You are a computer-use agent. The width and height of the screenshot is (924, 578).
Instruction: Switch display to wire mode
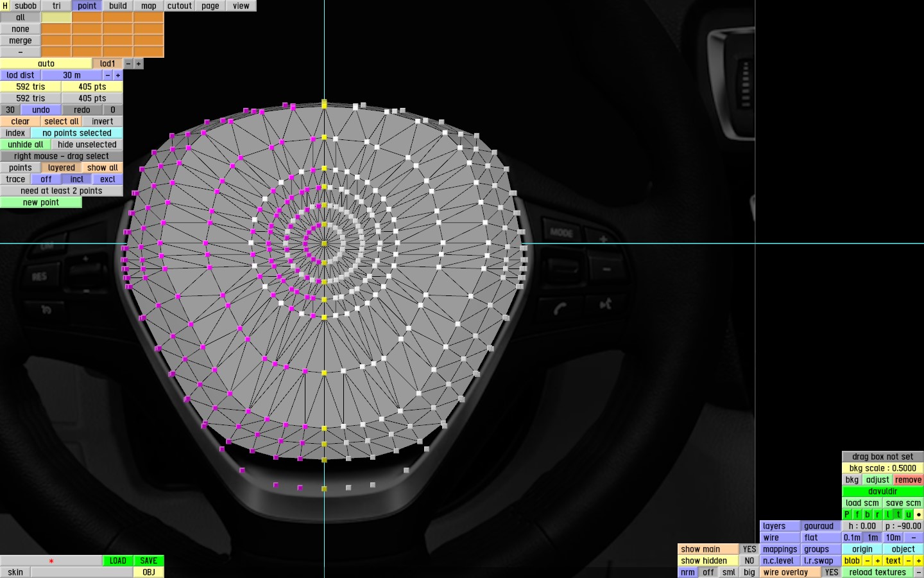(x=780, y=538)
